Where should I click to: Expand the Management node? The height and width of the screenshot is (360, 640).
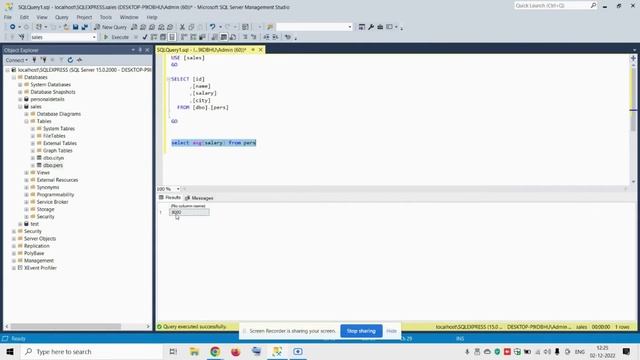click(14, 260)
